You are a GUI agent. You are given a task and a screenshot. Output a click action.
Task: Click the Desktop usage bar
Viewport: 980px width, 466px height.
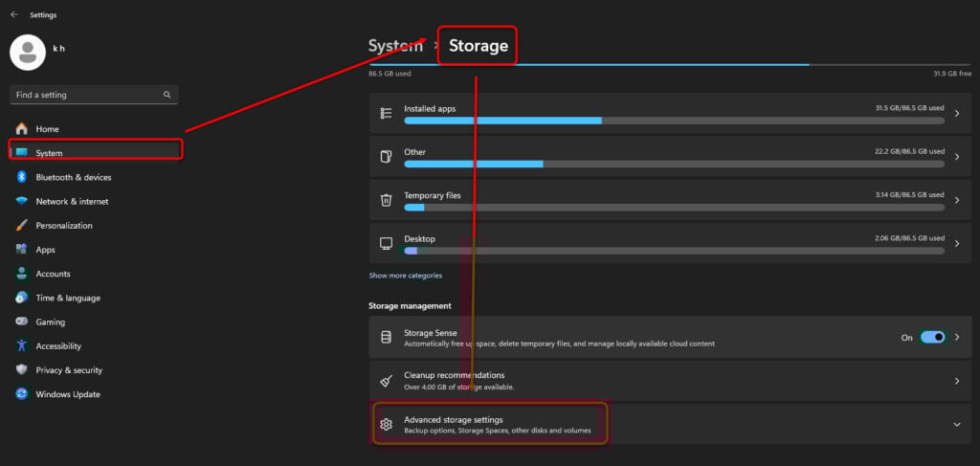(x=674, y=251)
